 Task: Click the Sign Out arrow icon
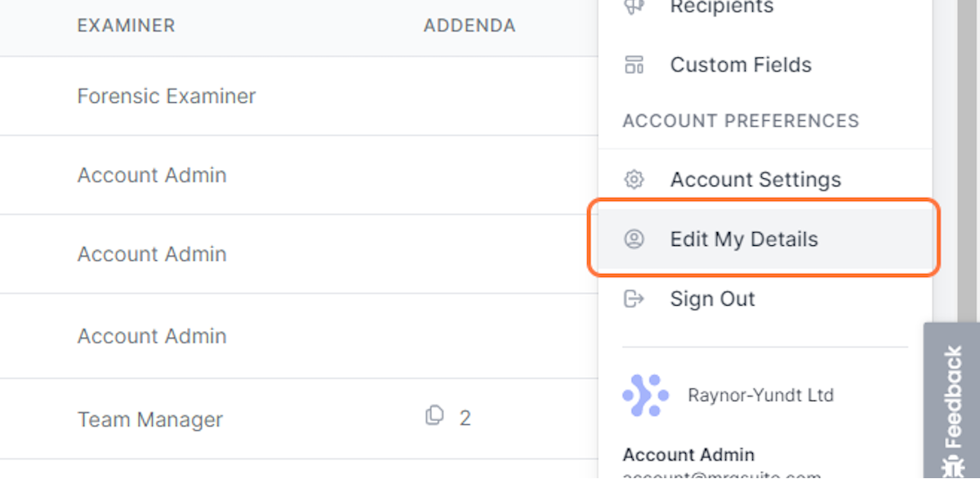coord(634,298)
